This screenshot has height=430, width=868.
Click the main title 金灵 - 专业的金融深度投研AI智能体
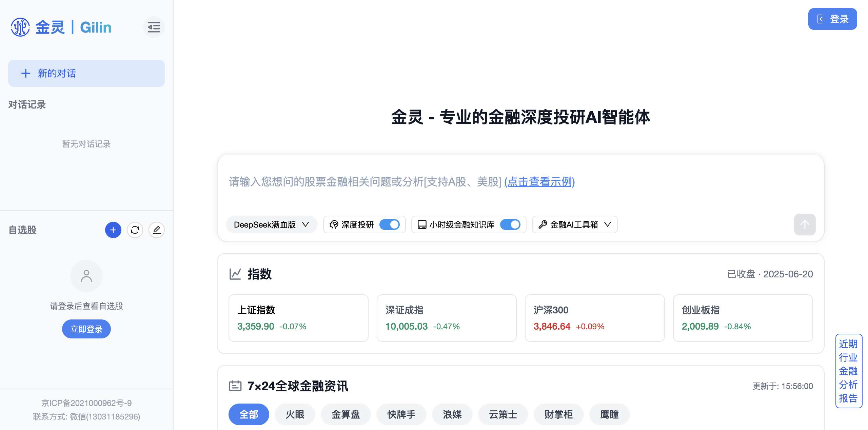coord(521,117)
